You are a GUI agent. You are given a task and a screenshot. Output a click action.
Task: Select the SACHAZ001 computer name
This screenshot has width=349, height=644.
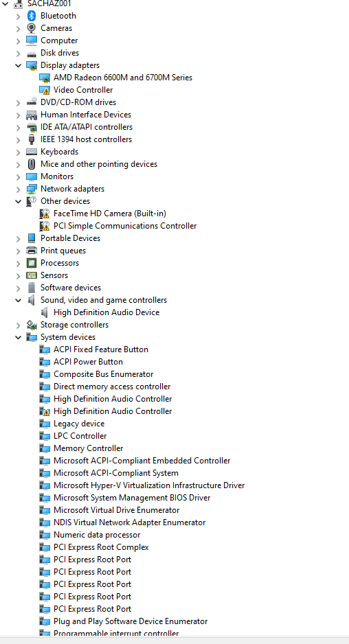point(49,3)
